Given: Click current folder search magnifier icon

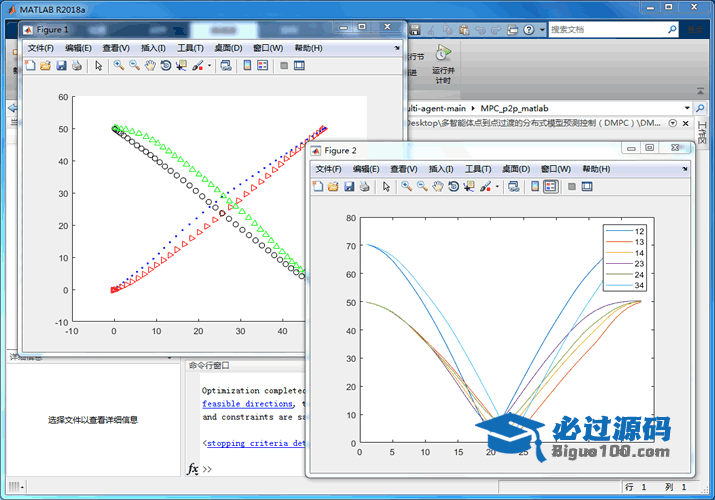Looking at the screenshot, I should pyautogui.click(x=699, y=108).
